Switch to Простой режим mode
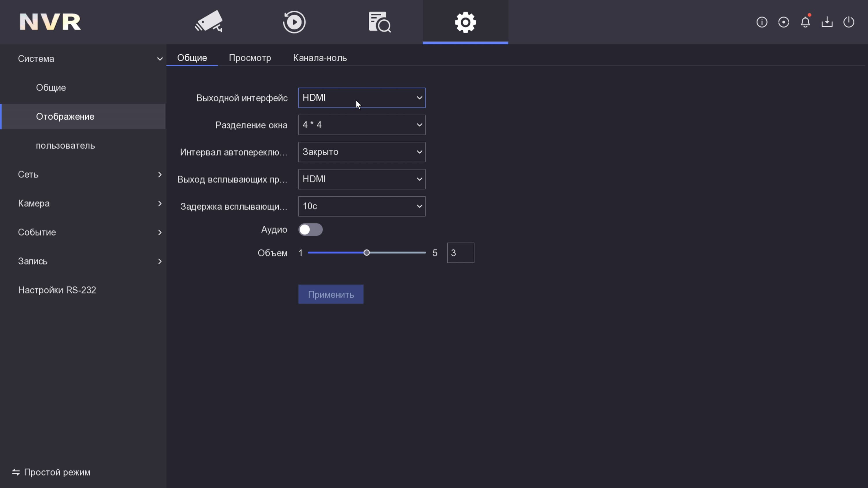 coord(51,472)
